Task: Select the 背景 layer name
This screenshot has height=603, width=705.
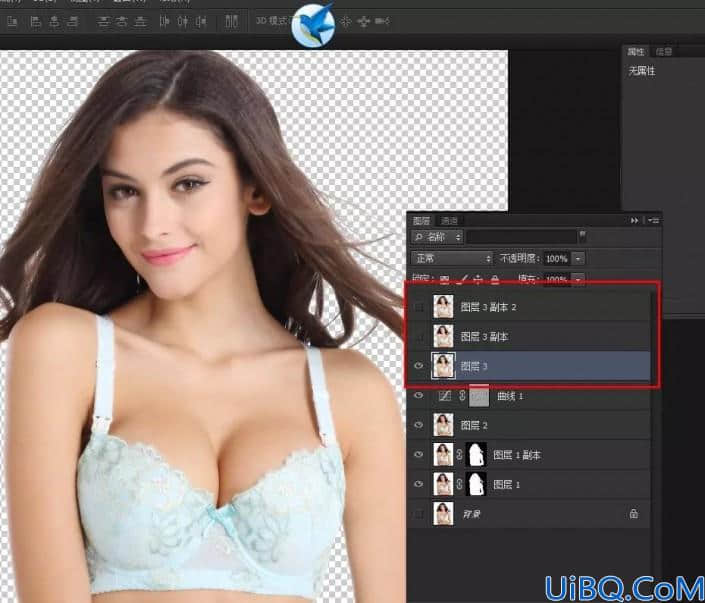Action: pos(471,514)
